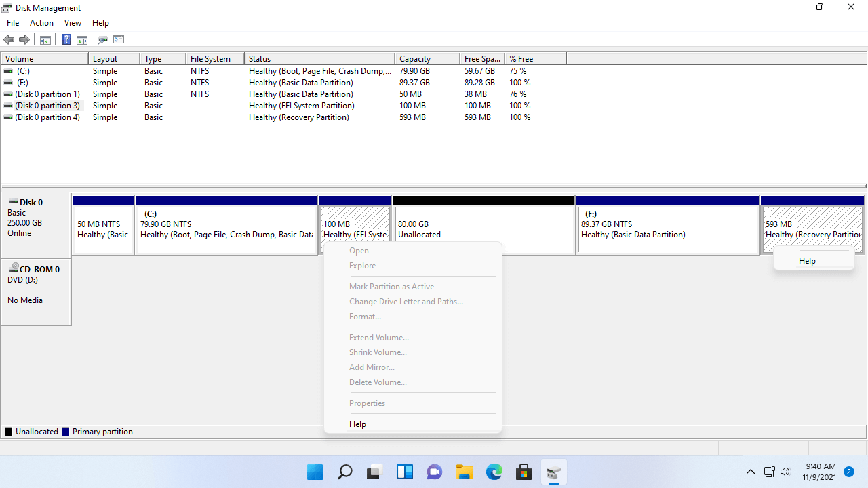Screen dimensions: 868x488
Task: Open the File menu
Action: pos(13,23)
